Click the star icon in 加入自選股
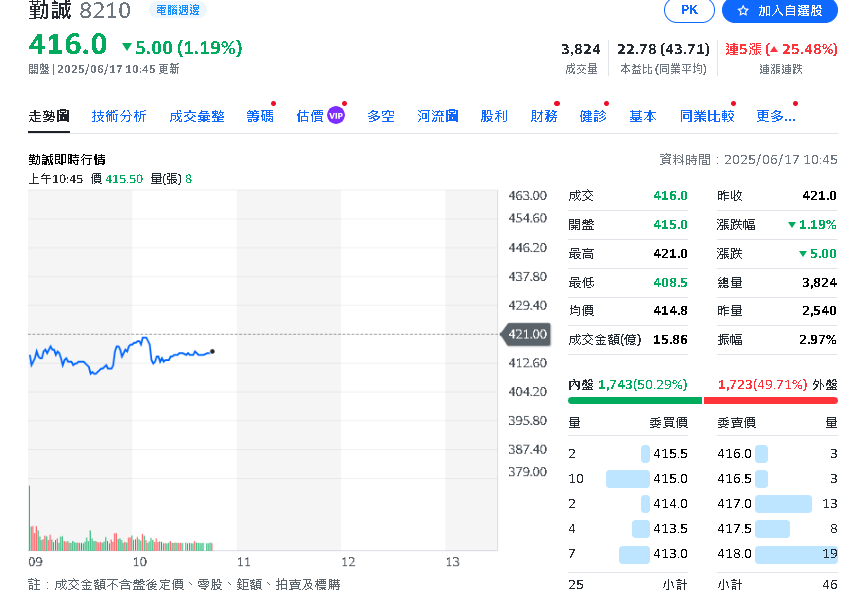851x615 pixels. pyautogui.click(x=743, y=10)
